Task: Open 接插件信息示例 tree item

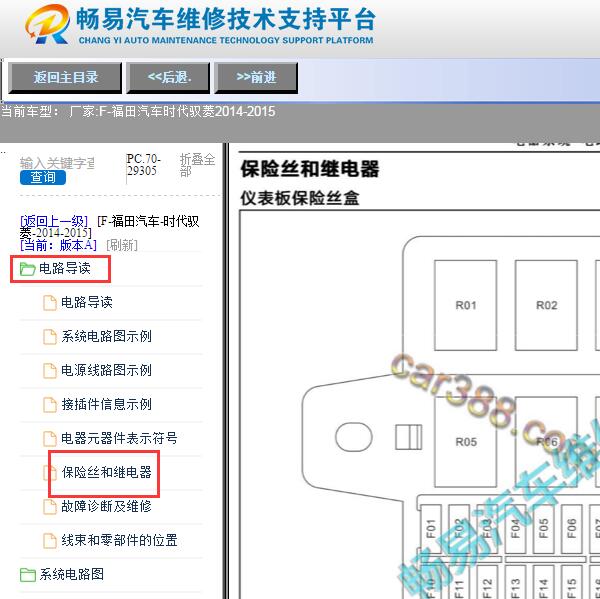Action: pos(106,404)
